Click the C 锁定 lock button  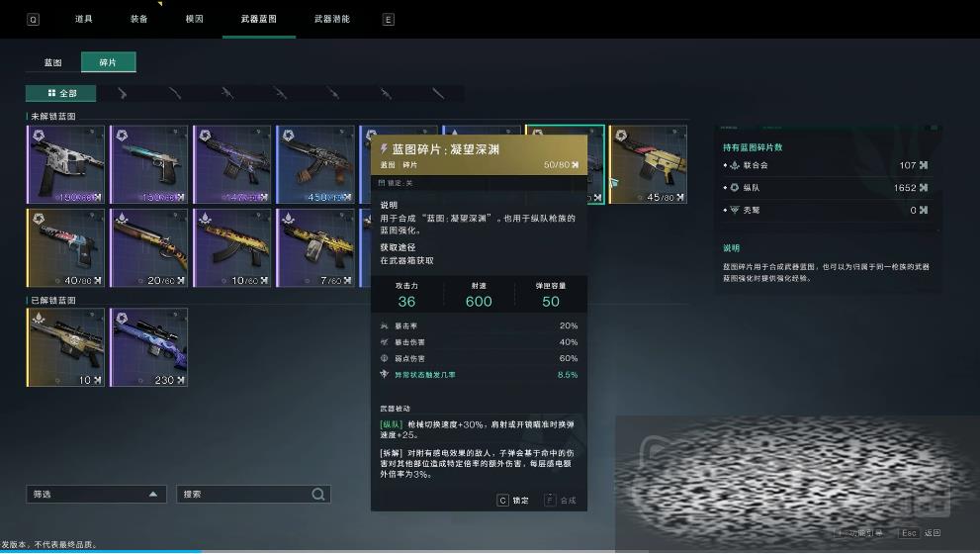click(513, 501)
